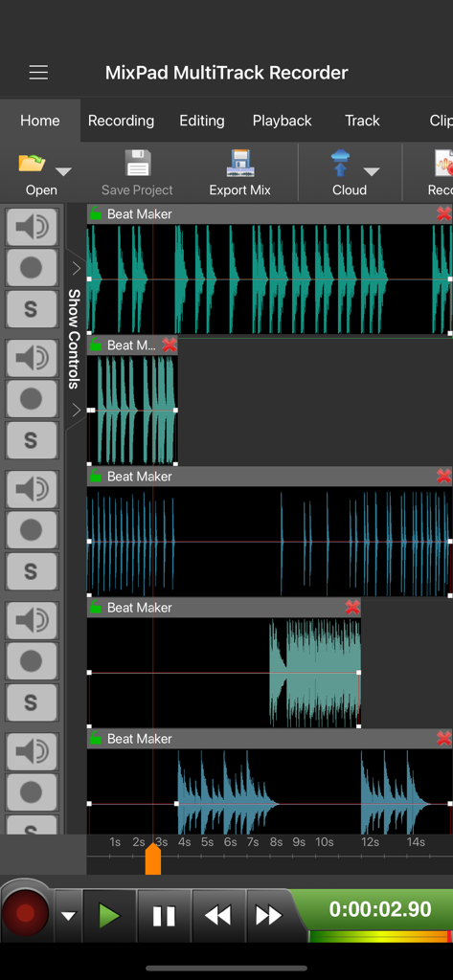
Task: Toggle lock on first Beat Maker clip
Action: point(96,213)
